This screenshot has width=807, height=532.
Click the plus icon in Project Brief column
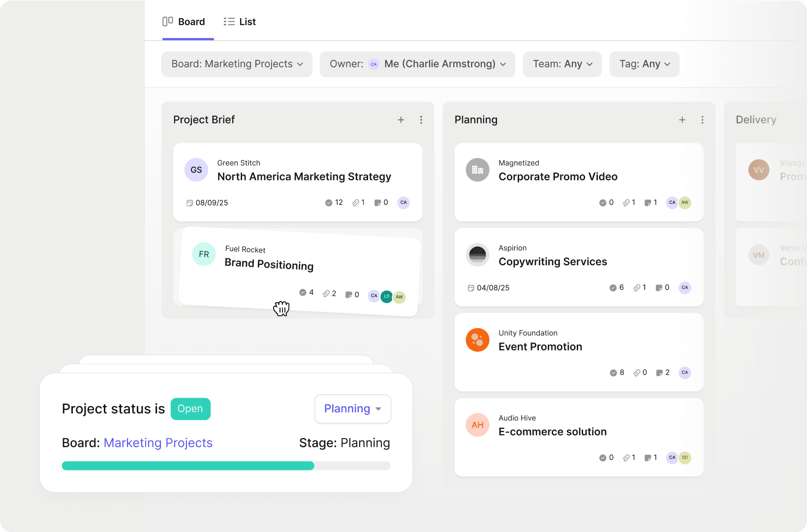[x=401, y=120]
